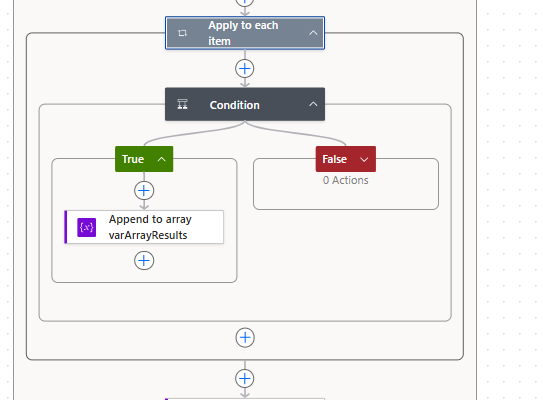Click the red False branch label
543x400 pixels.
(x=335, y=159)
